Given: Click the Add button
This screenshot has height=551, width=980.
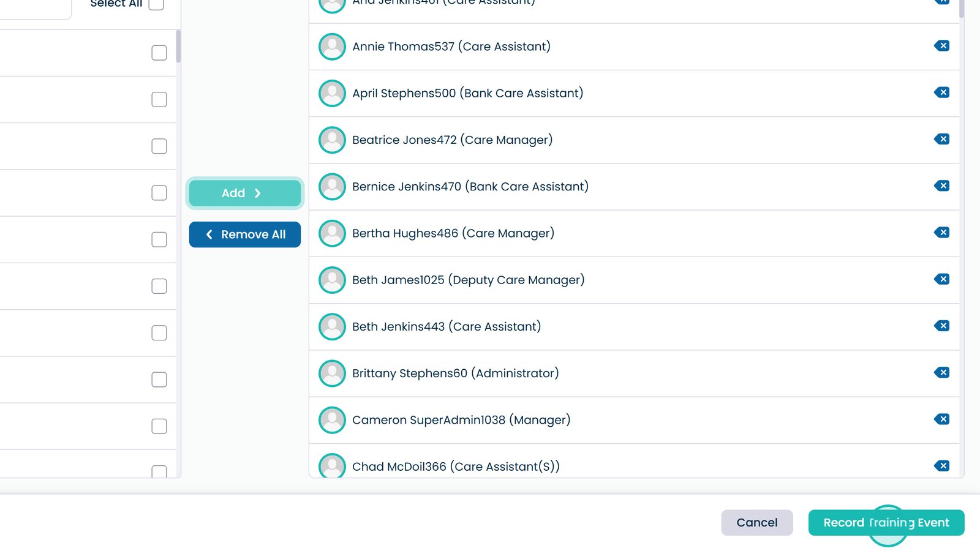Looking at the screenshot, I should pyautogui.click(x=244, y=193).
